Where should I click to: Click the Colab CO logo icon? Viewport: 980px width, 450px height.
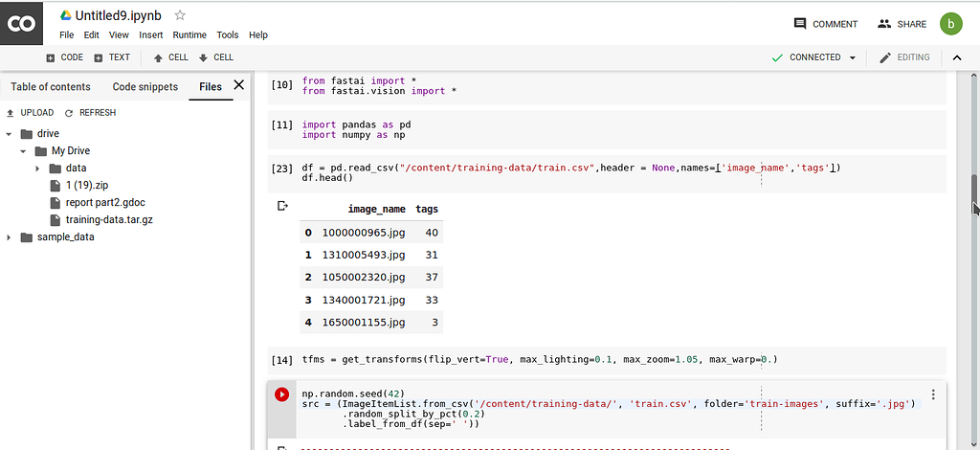pos(21,23)
